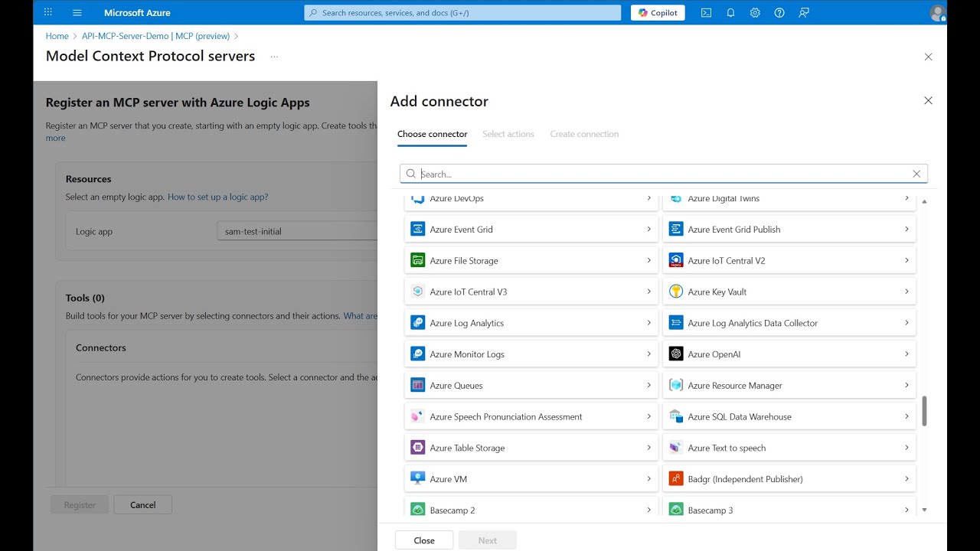Click the Azure SQL Data Warehouse icon

tap(675, 416)
